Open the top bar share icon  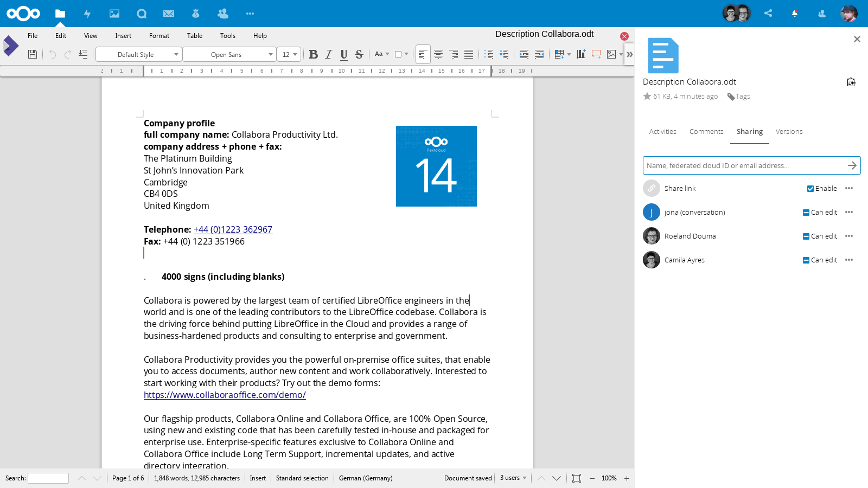(768, 13)
